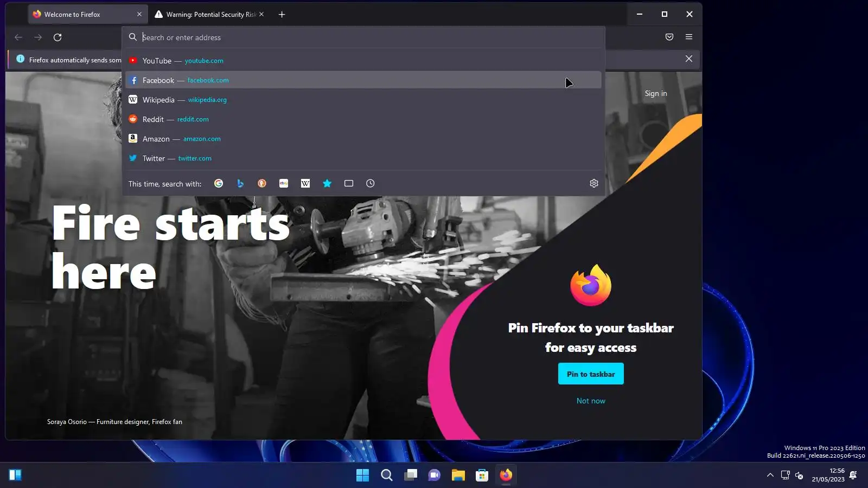Show hidden system tray icons
This screenshot has width=868, height=488.
tap(770, 475)
